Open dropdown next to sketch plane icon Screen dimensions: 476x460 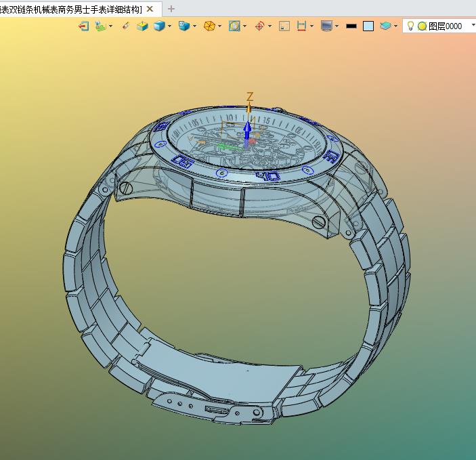[111, 26]
